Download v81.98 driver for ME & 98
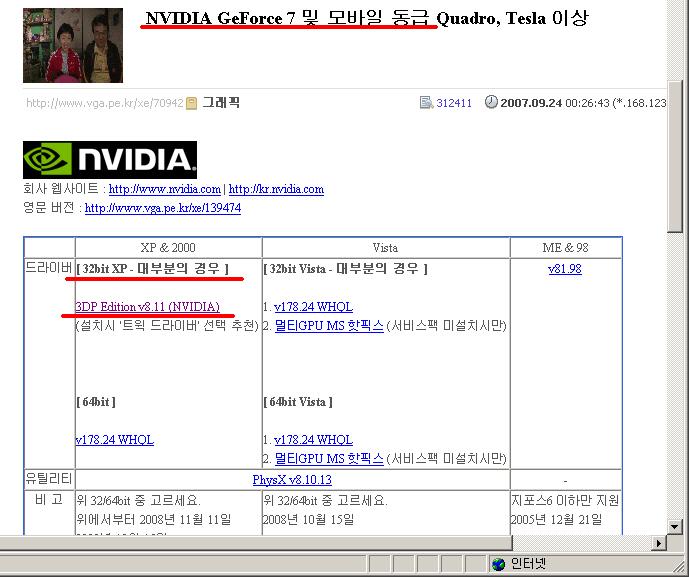 tap(565, 269)
